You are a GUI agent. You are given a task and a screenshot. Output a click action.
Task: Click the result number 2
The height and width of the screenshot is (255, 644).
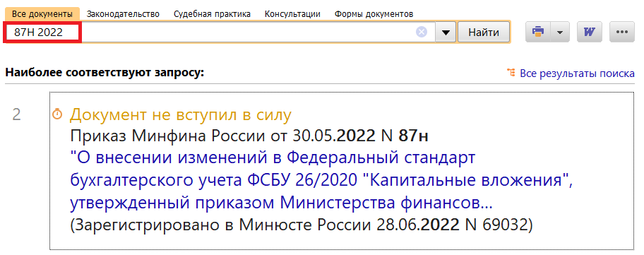(x=16, y=115)
